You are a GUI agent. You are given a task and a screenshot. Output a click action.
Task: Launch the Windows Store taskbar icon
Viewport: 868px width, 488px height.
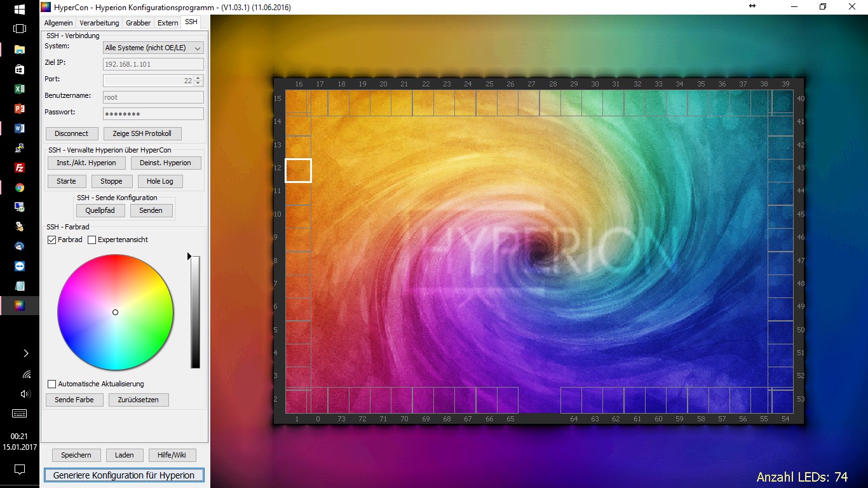pyautogui.click(x=19, y=69)
